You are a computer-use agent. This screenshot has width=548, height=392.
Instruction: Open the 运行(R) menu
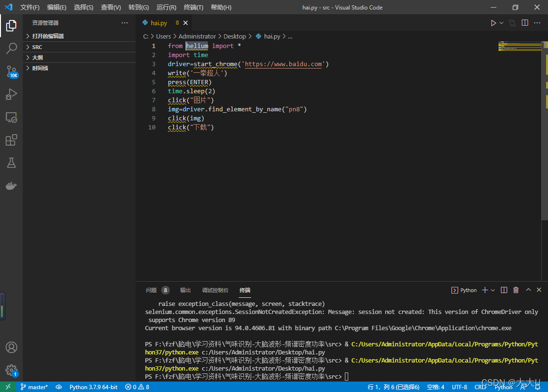pos(166,7)
